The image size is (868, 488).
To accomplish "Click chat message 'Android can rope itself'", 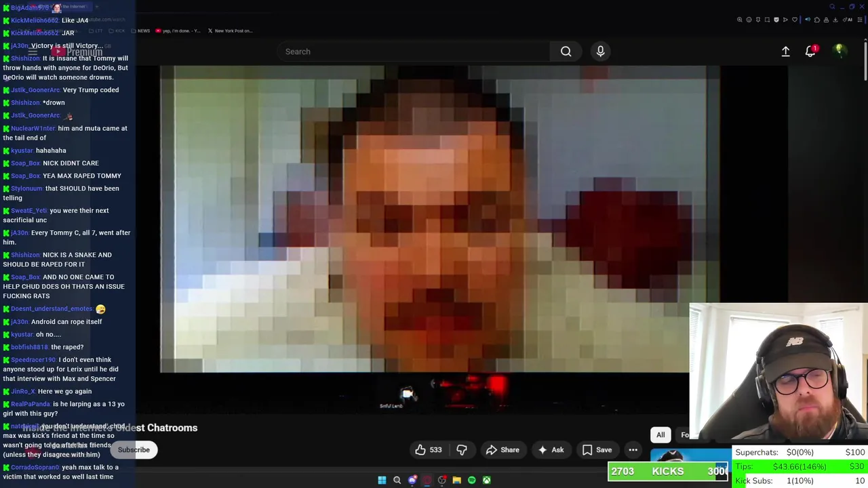I will tap(66, 322).
